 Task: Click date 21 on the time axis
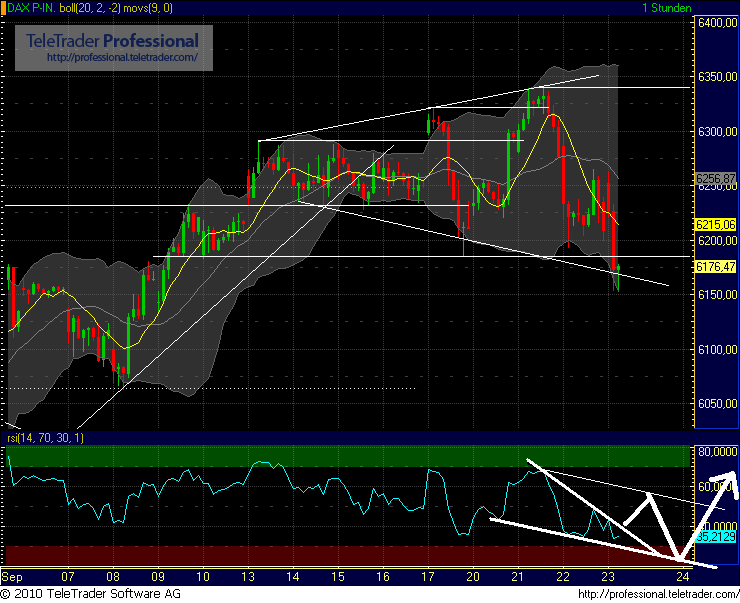518,577
